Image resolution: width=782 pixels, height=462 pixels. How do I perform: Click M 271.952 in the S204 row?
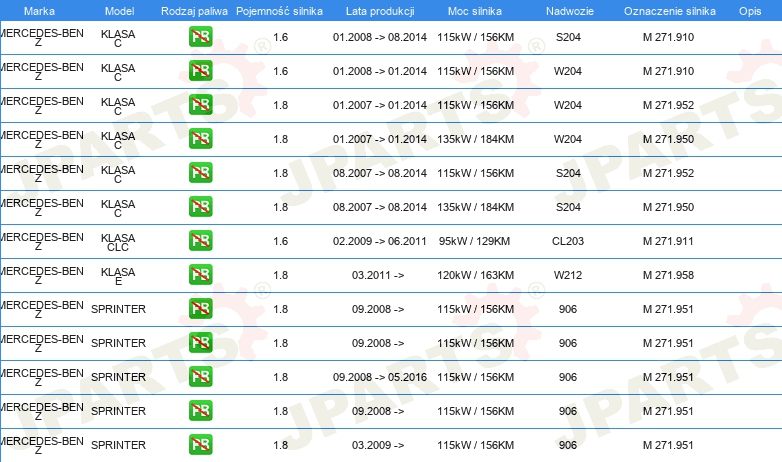[x=668, y=173]
